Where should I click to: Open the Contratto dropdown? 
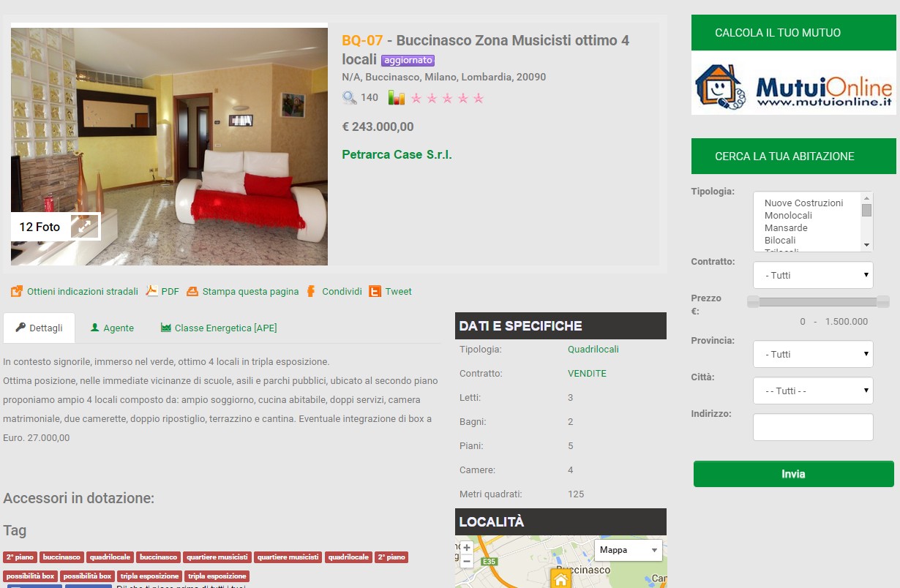click(813, 275)
